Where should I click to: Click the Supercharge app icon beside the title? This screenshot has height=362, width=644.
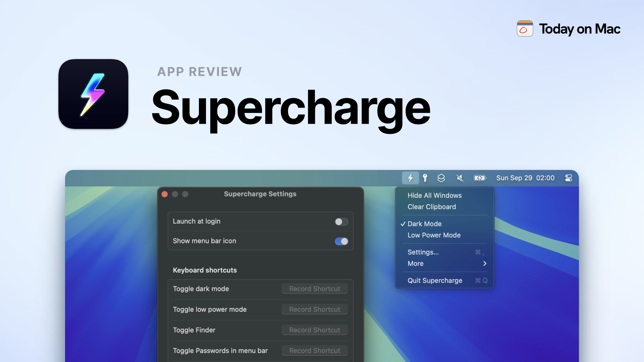[93, 95]
